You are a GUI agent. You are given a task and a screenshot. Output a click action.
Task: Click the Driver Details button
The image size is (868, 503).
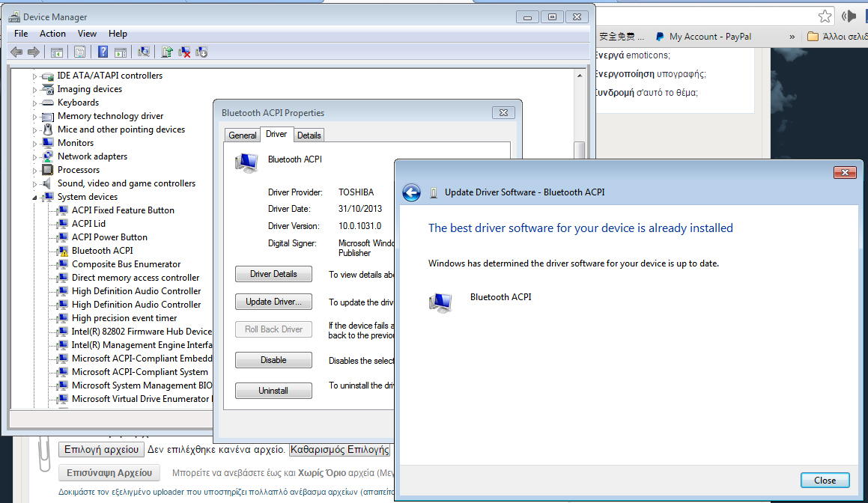pos(273,274)
